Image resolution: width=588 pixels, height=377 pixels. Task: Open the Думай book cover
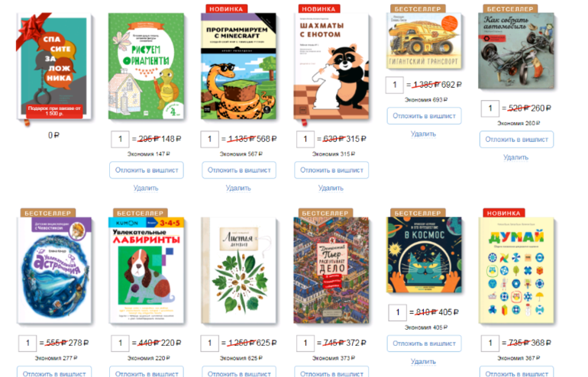[x=516, y=270]
